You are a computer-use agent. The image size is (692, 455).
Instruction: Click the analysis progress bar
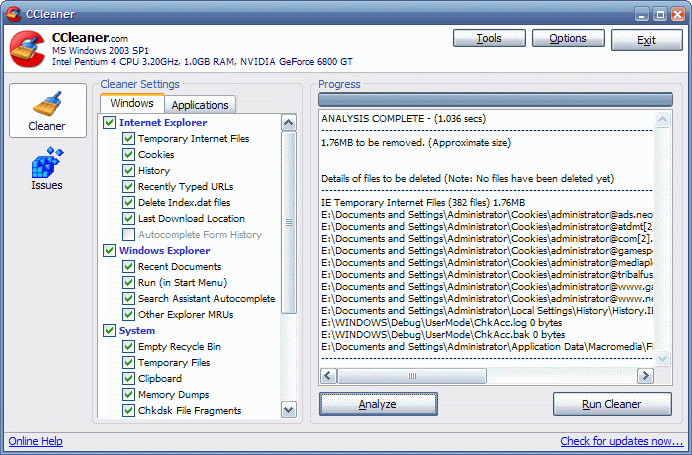[495, 99]
